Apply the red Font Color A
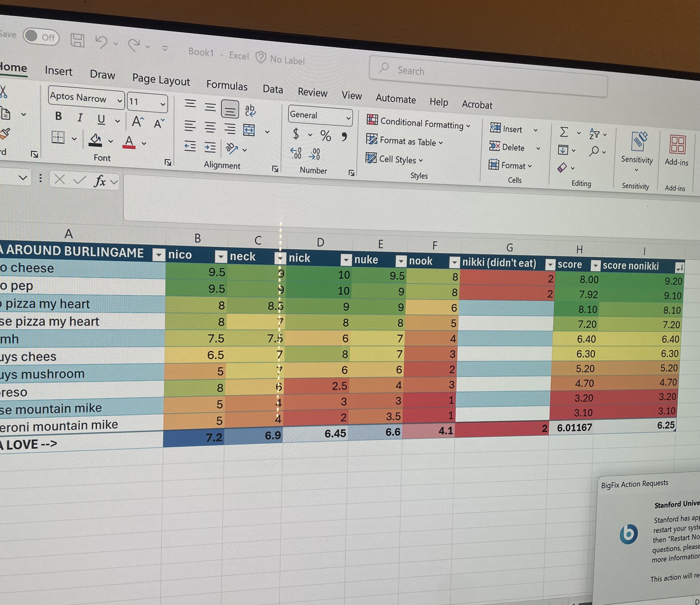 [x=129, y=142]
